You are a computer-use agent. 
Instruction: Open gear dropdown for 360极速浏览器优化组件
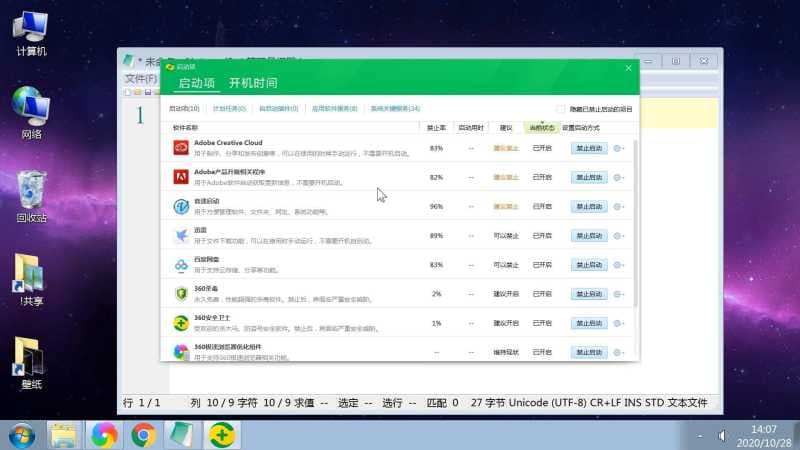coord(618,353)
